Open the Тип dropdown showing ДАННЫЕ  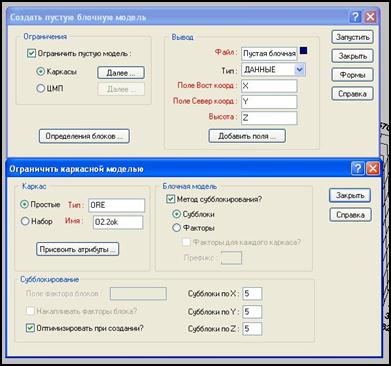(x=300, y=70)
